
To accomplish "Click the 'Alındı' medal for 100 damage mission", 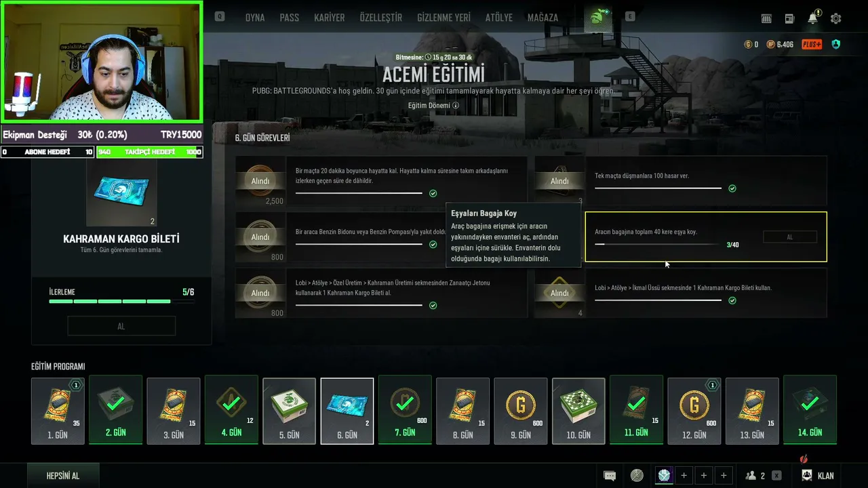I will (x=559, y=181).
